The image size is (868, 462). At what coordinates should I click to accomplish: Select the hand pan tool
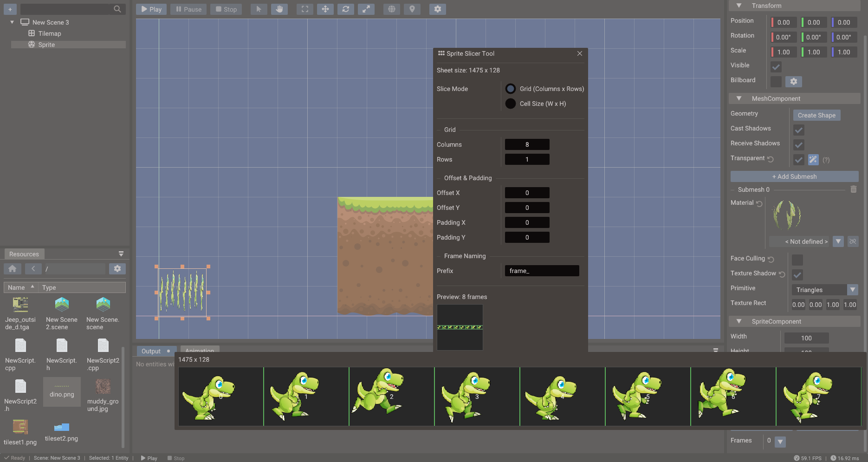pyautogui.click(x=279, y=9)
